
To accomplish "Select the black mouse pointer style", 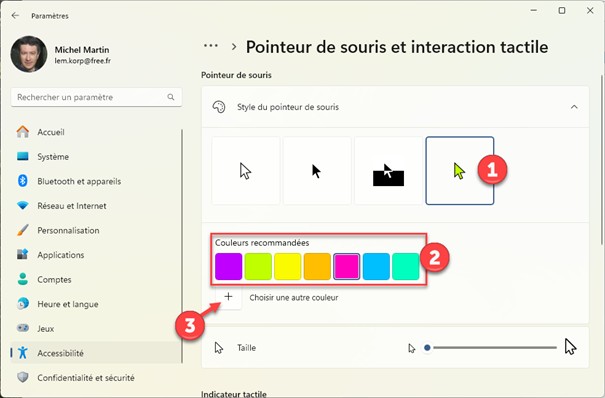I will pos(317,170).
